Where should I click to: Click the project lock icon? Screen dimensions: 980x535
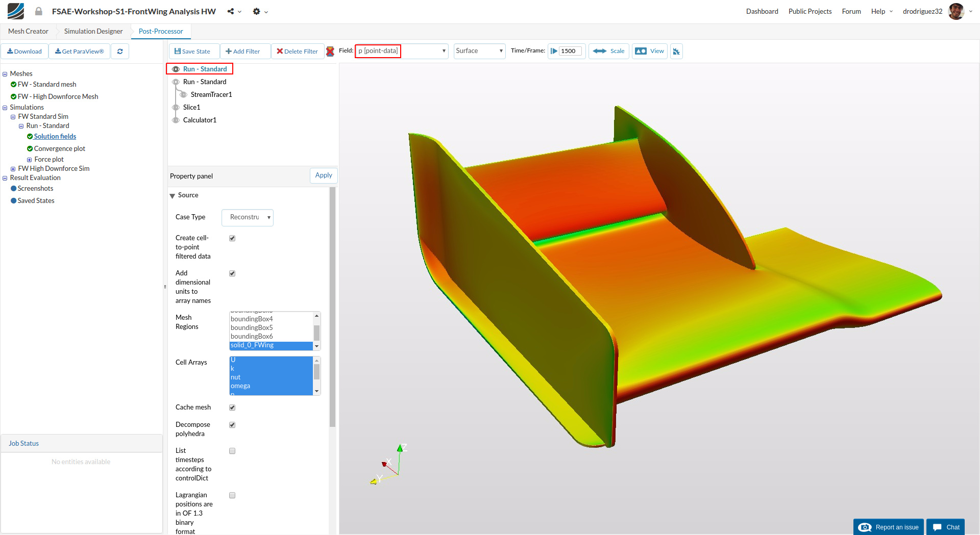(38, 11)
